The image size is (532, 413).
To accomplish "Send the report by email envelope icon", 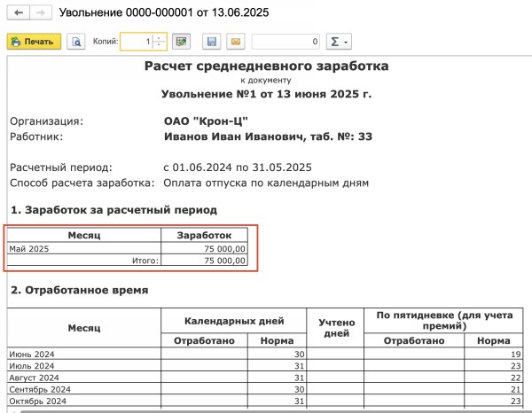I will pyautogui.click(x=234, y=42).
